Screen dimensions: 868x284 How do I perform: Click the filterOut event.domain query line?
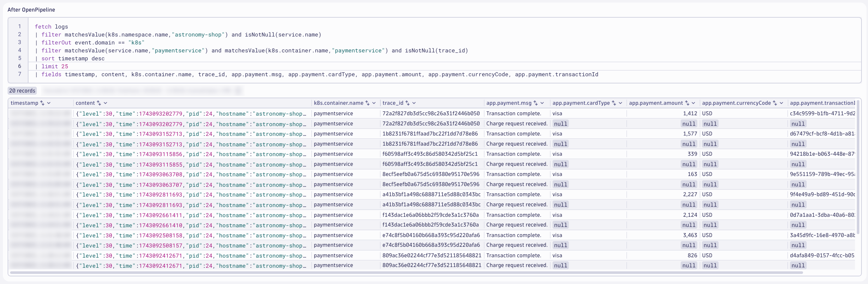(x=90, y=43)
